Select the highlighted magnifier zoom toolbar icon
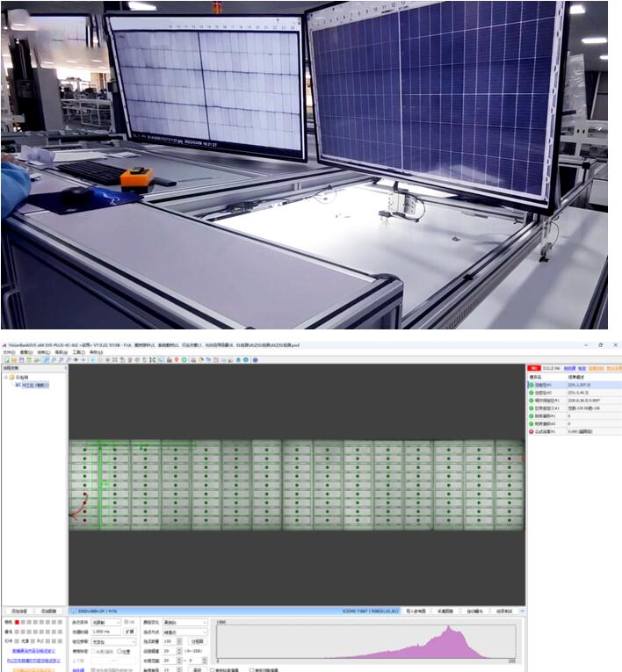 point(46,360)
